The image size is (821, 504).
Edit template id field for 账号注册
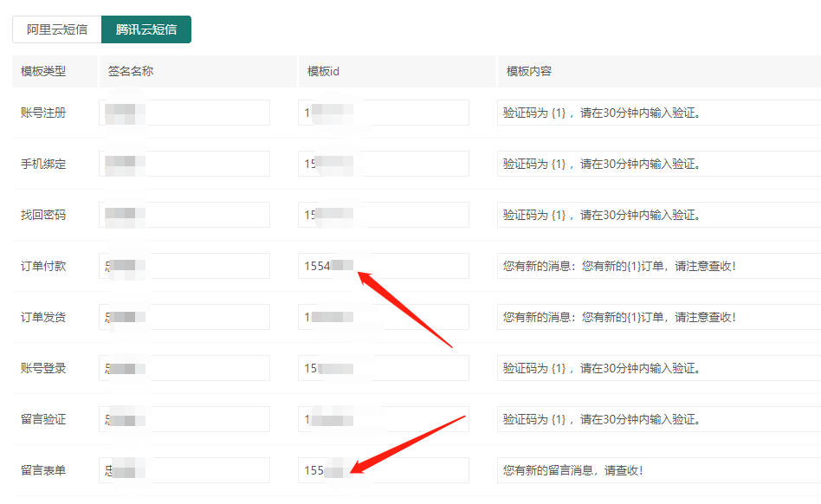click(x=384, y=113)
